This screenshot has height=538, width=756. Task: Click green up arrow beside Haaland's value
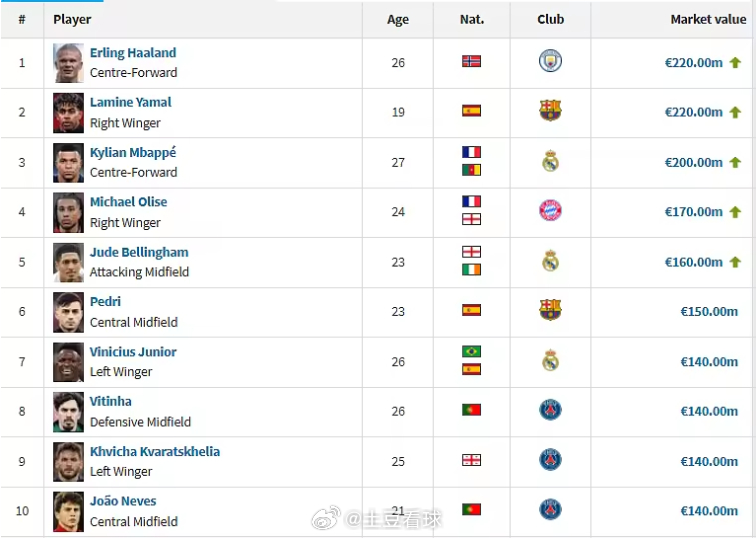[x=735, y=63]
